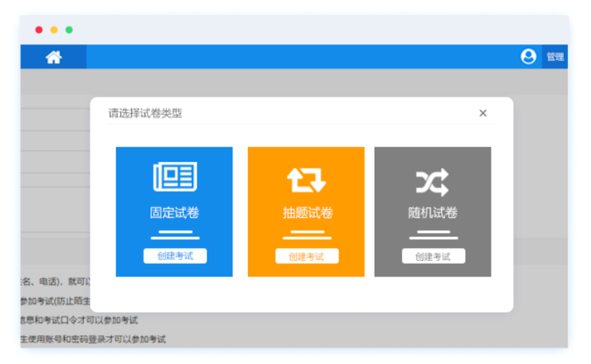Click the double-line divider on the blue card

(x=175, y=235)
